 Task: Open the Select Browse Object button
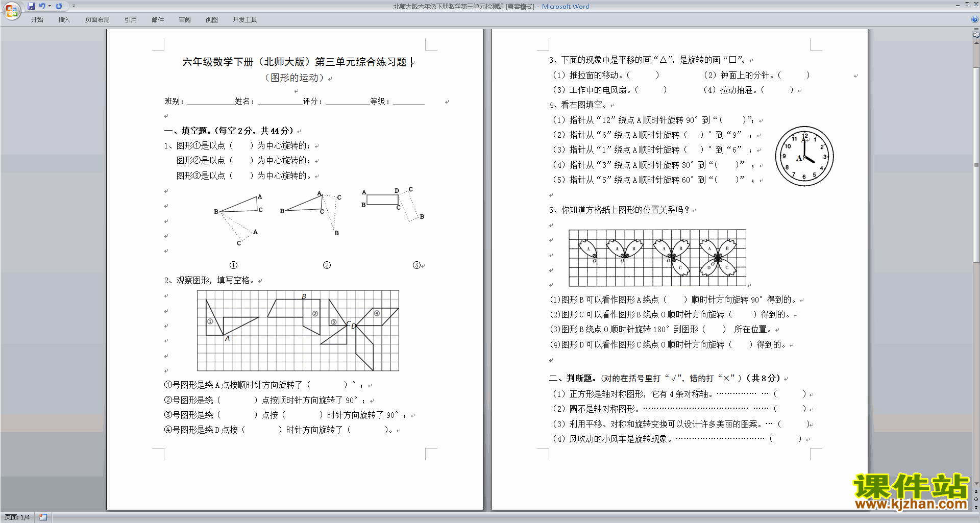tap(976, 499)
